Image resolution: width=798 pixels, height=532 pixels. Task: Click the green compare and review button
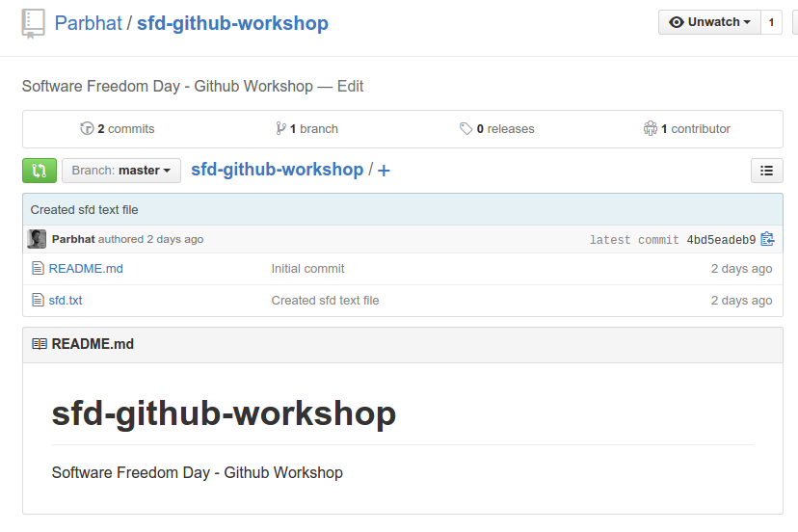[x=40, y=170]
